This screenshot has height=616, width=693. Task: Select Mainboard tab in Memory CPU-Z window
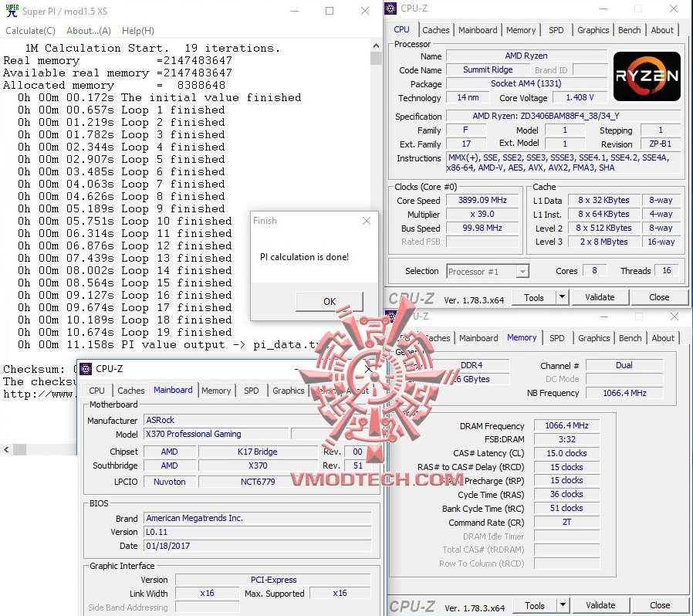(x=478, y=338)
